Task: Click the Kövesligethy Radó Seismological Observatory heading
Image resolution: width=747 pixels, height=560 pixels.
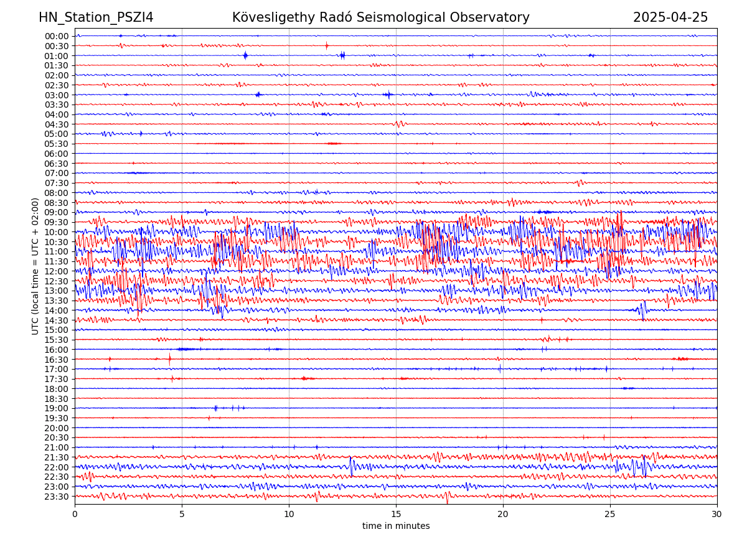Action: 380,17
